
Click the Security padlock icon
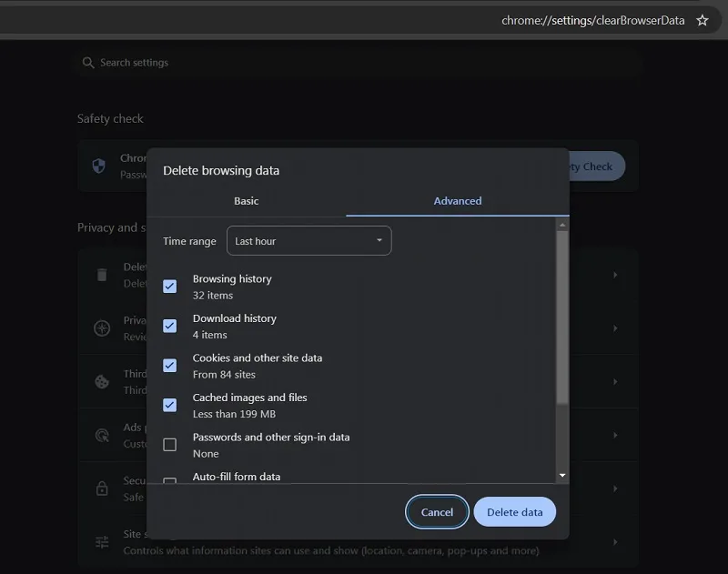[102, 488]
